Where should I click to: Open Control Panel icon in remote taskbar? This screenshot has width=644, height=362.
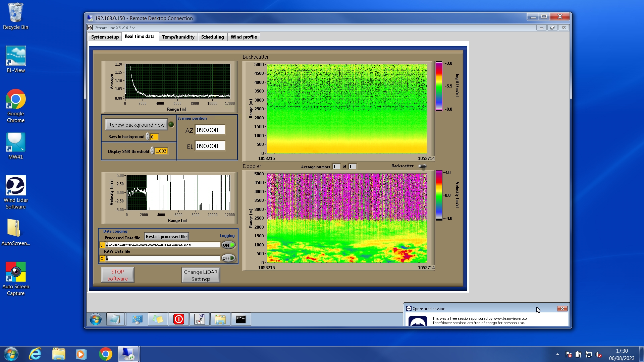pos(137,319)
